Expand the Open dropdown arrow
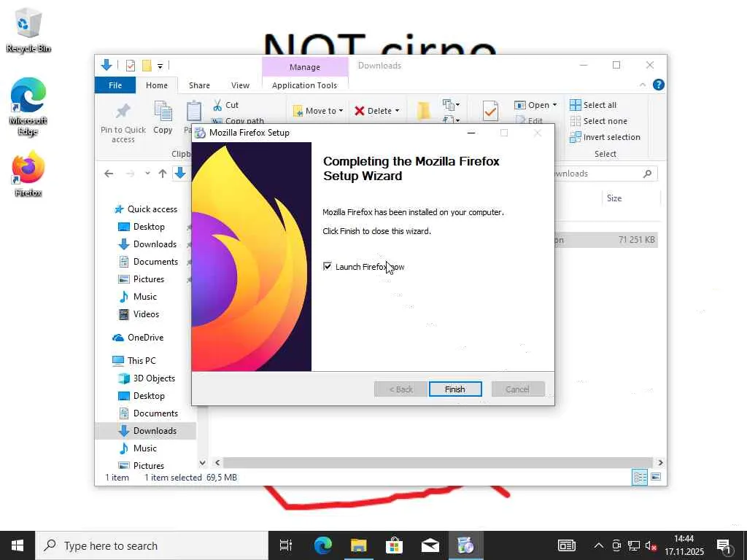This screenshot has height=560, width=747. click(x=554, y=105)
